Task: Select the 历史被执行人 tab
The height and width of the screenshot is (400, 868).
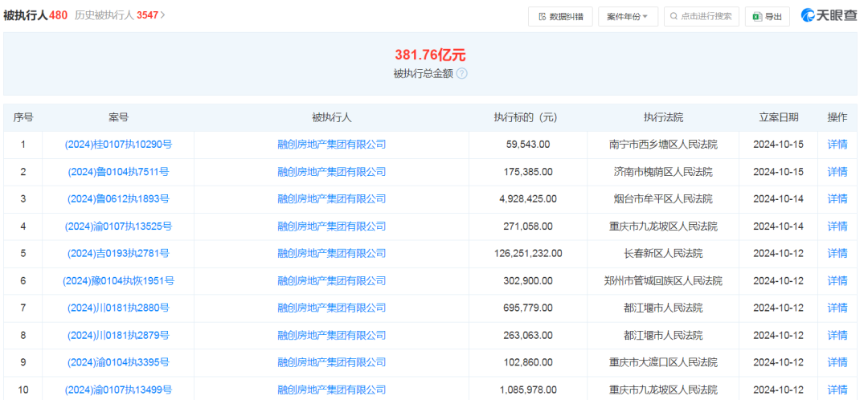Action: coord(104,15)
